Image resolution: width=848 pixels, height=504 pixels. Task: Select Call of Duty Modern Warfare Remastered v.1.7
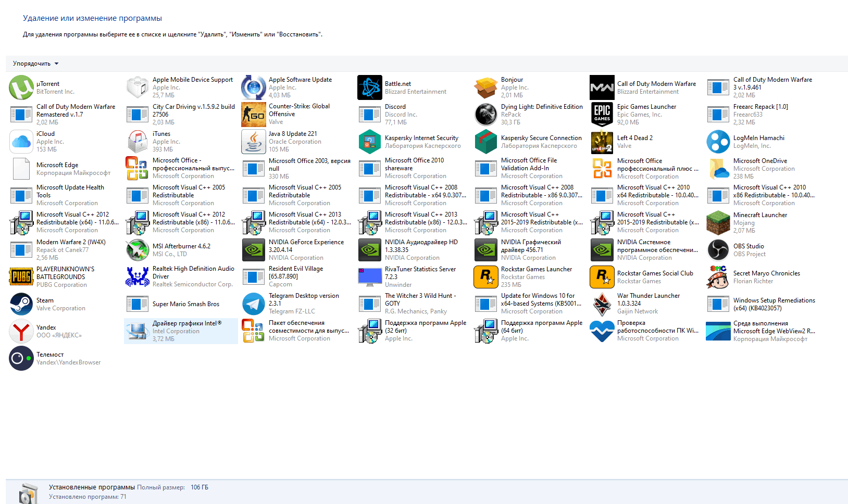(x=65, y=115)
